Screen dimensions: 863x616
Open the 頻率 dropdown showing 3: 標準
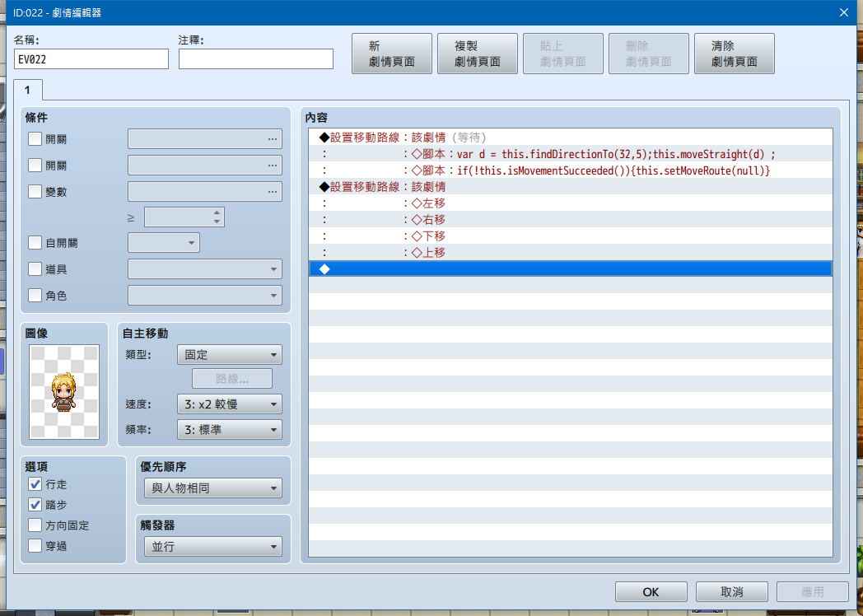(x=230, y=429)
